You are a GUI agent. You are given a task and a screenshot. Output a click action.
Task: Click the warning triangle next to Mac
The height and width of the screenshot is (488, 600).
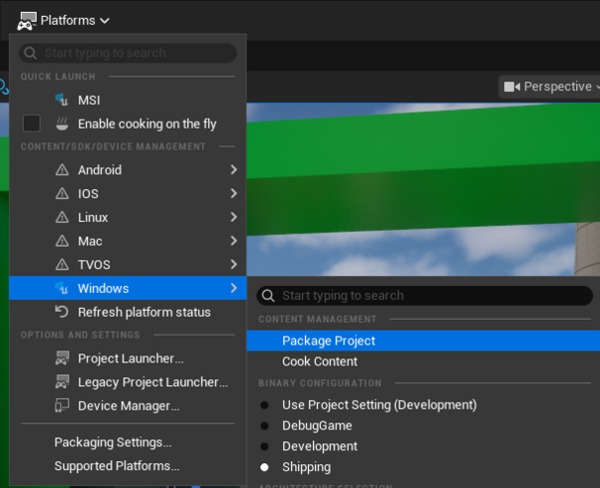click(x=62, y=241)
